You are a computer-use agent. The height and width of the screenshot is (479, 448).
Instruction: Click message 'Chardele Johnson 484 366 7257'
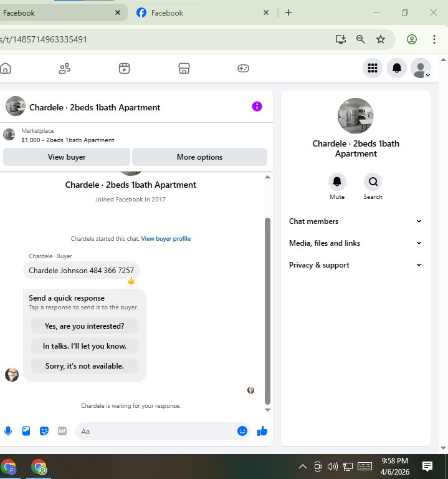coord(81,270)
